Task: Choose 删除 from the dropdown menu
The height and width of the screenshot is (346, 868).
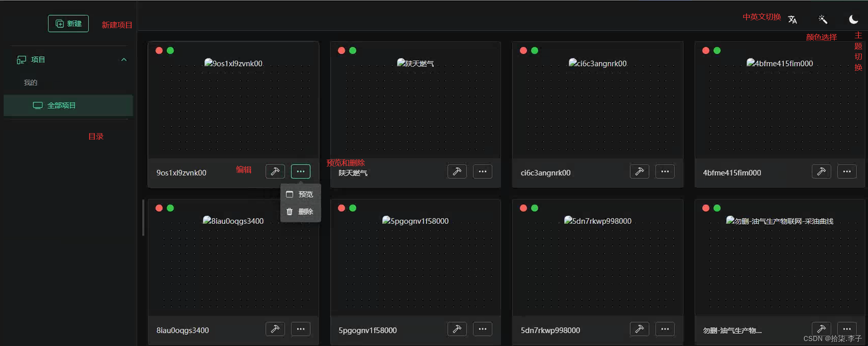Action: coord(300,212)
